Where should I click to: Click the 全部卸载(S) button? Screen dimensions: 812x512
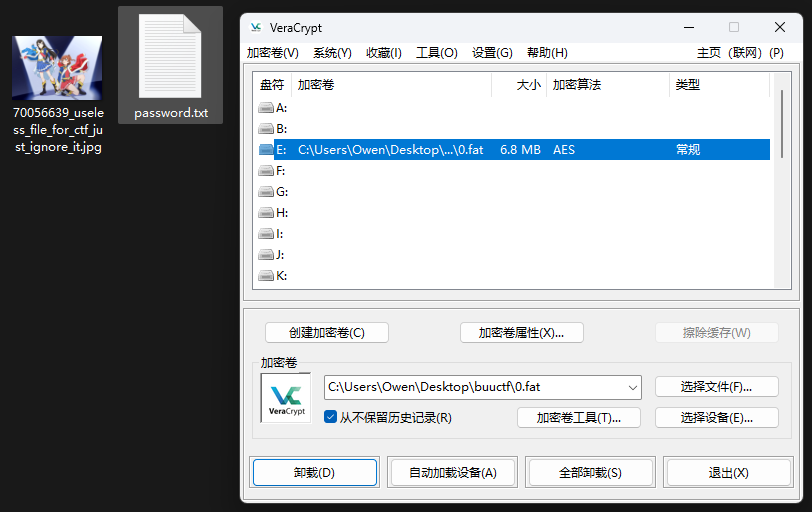590,472
